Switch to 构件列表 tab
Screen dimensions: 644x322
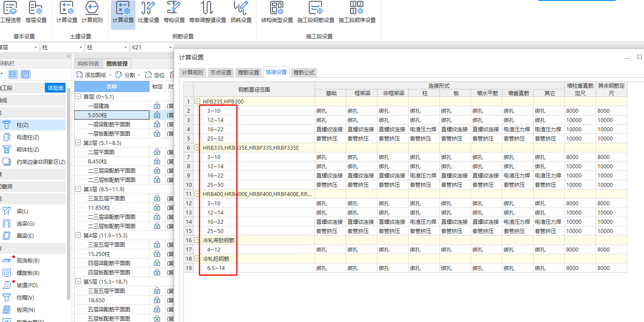[88, 64]
